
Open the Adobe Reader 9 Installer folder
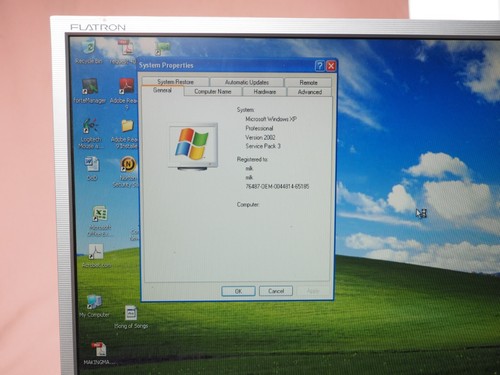tap(126, 133)
